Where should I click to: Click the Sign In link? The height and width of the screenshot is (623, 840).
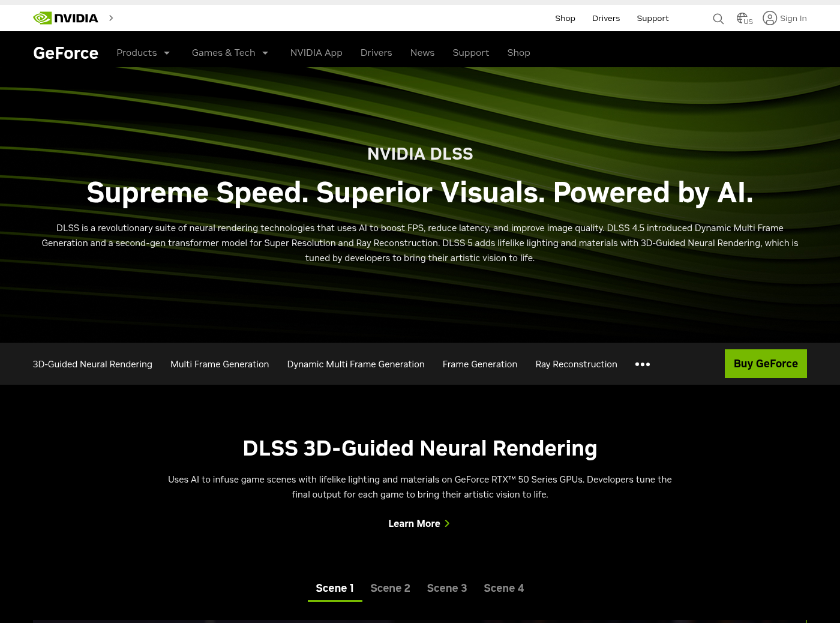pos(793,19)
